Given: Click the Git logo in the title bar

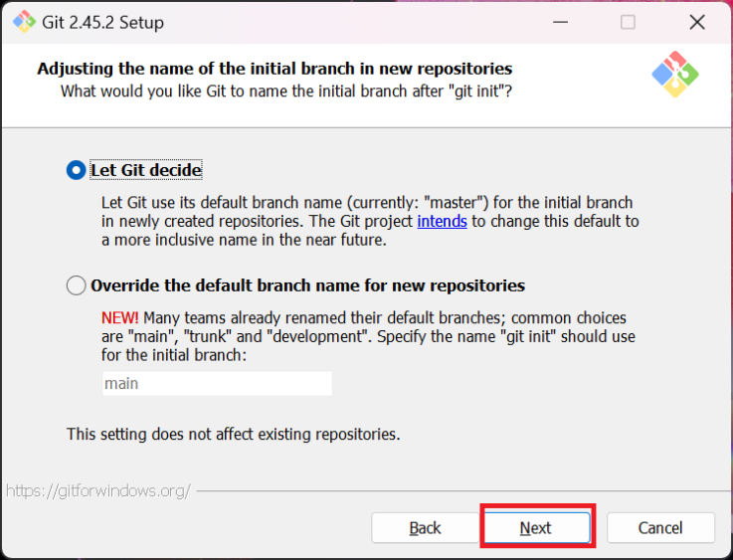Looking at the screenshot, I should coord(24,22).
